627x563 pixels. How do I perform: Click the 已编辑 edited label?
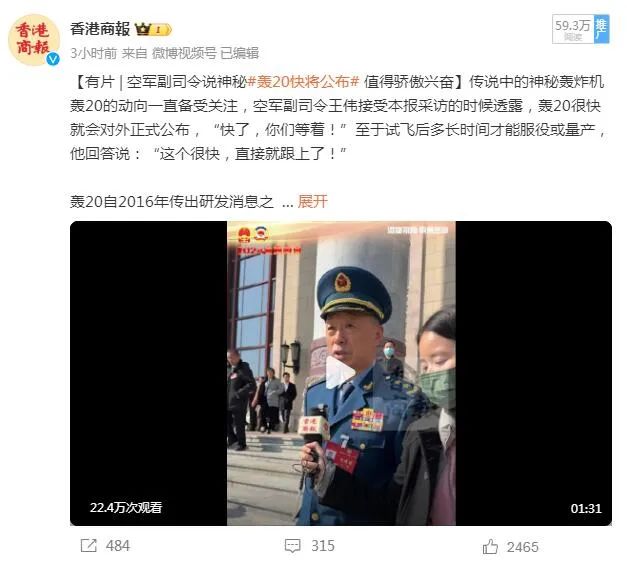(240, 53)
